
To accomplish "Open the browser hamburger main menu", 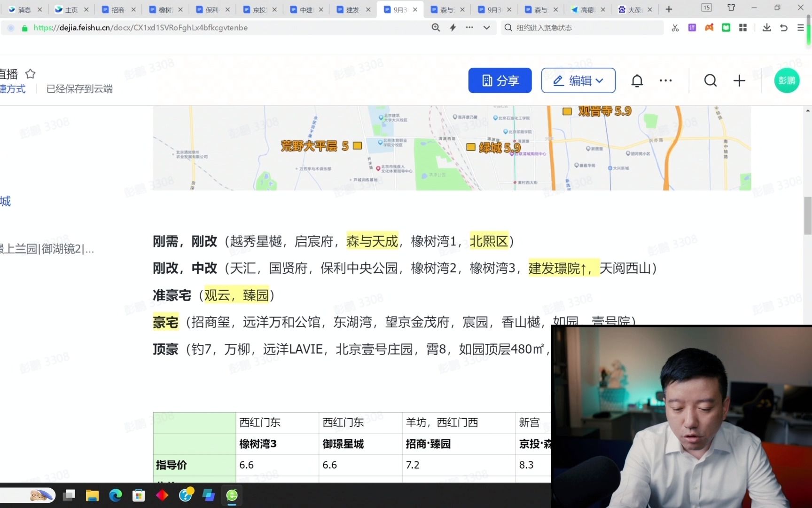I will coord(801,28).
